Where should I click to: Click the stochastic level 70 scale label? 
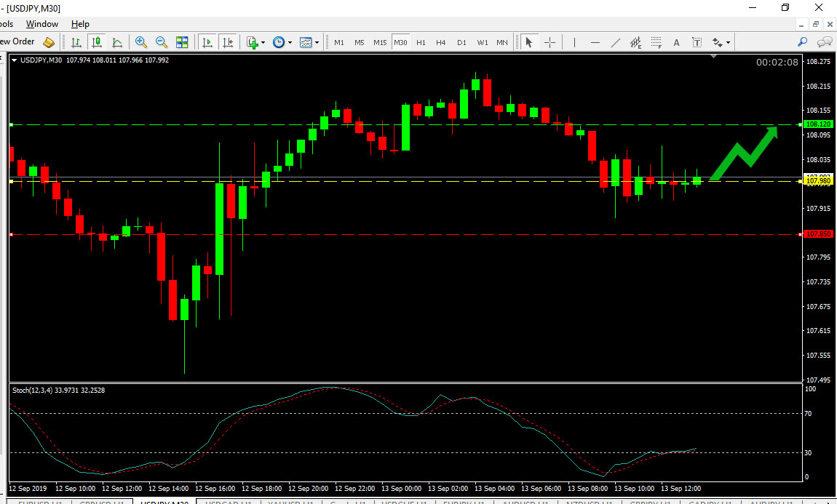pyautogui.click(x=808, y=414)
